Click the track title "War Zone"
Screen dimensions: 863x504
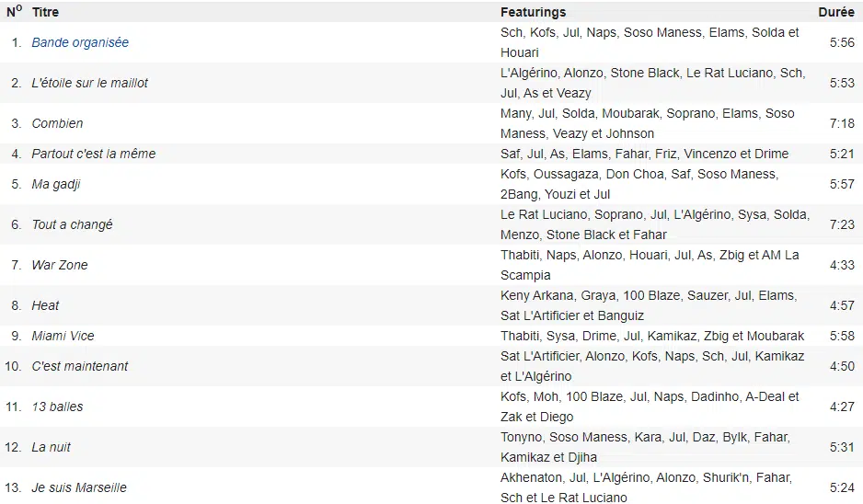tap(60, 265)
